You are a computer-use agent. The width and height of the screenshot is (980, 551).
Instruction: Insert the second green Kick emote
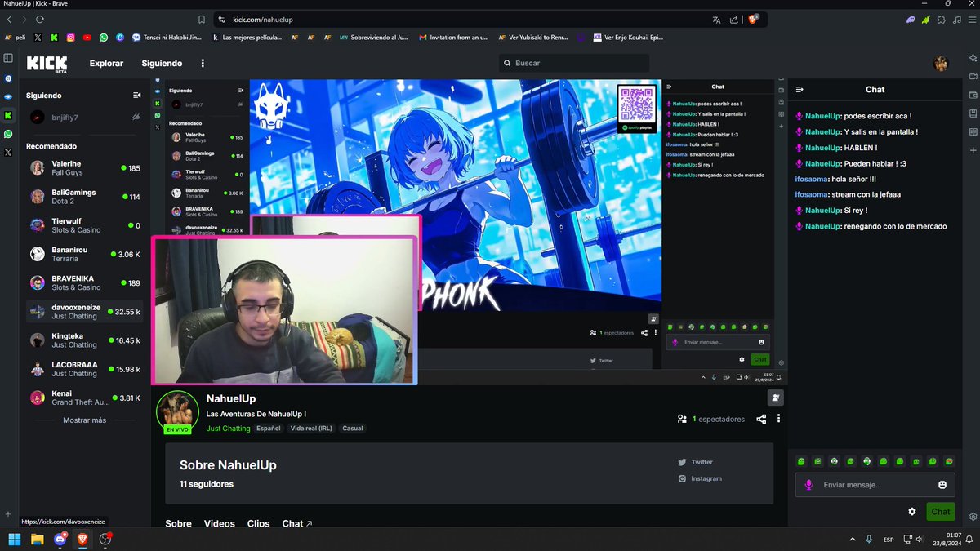point(817,461)
